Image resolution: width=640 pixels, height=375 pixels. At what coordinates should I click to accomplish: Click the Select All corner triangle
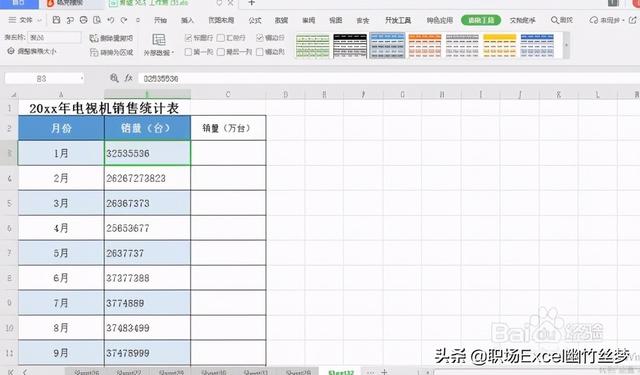tap(13, 95)
